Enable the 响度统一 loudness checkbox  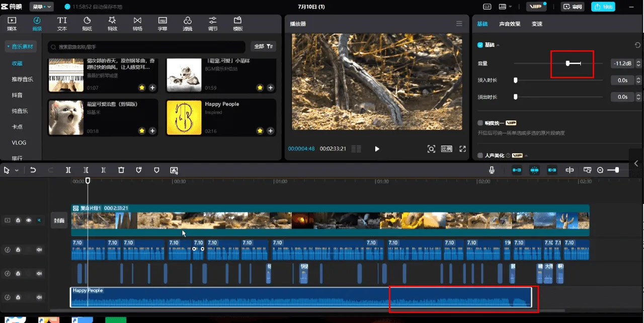480,123
